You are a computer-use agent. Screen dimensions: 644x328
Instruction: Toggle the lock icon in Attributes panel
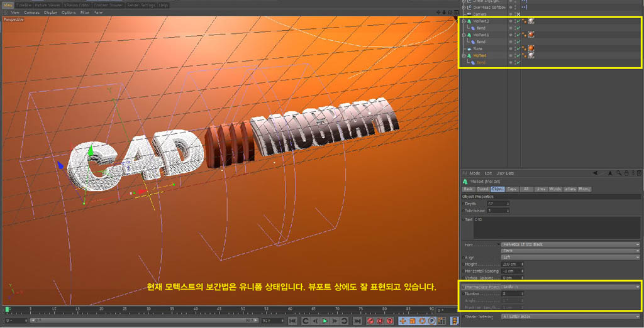pyautogui.click(x=626, y=173)
